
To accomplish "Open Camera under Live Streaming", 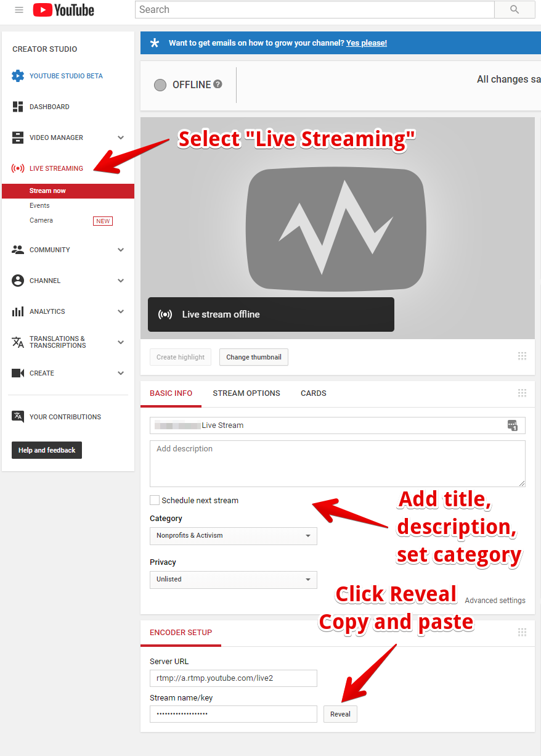I will [x=41, y=221].
